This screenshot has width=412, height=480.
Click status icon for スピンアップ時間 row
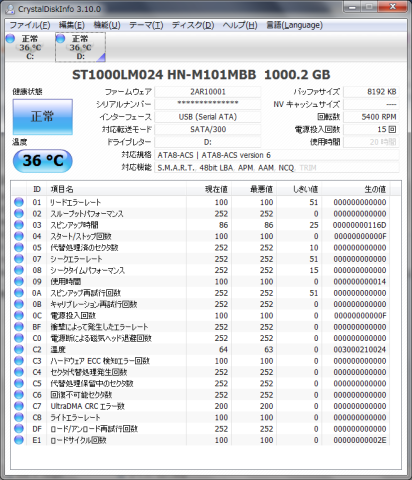pyautogui.click(x=19, y=225)
